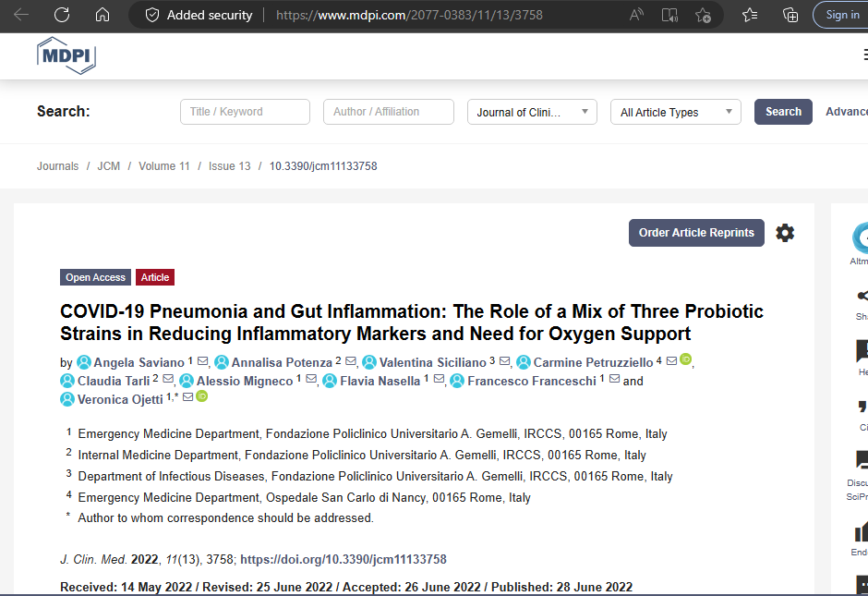This screenshot has height=596, width=868.
Task: Open Immersive Reader icon in address bar
Action: click(669, 15)
